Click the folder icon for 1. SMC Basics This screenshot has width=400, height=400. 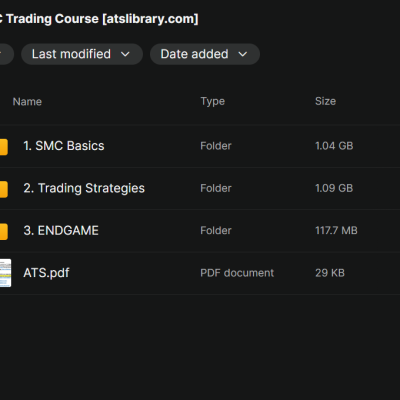click(4, 147)
